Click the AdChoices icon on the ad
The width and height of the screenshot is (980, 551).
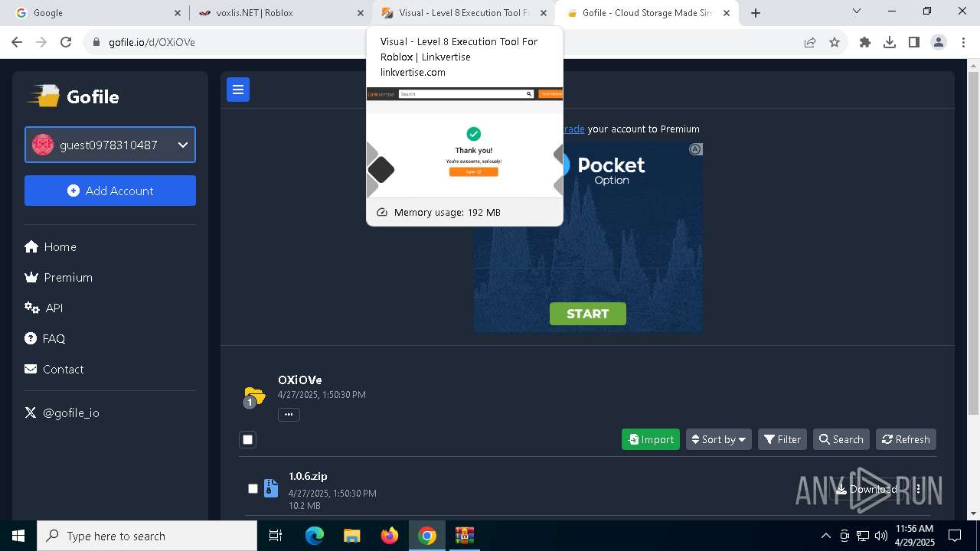pyautogui.click(x=695, y=149)
